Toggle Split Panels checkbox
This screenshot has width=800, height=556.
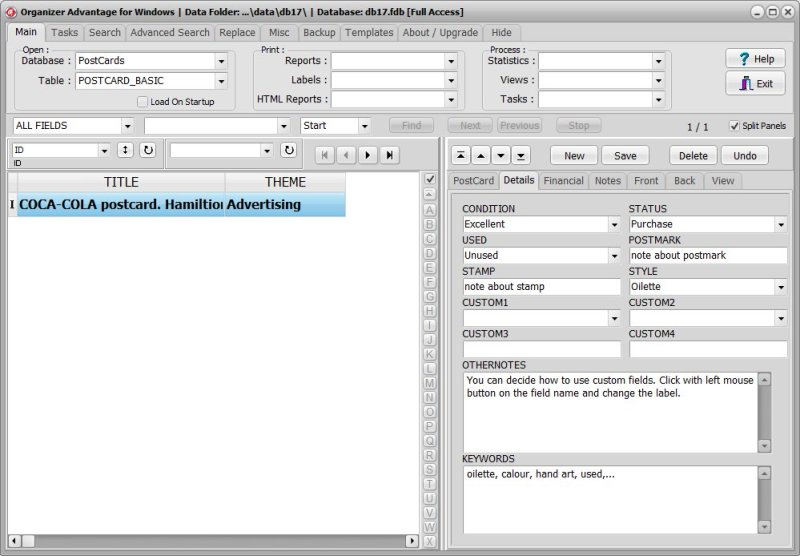(x=734, y=125)
